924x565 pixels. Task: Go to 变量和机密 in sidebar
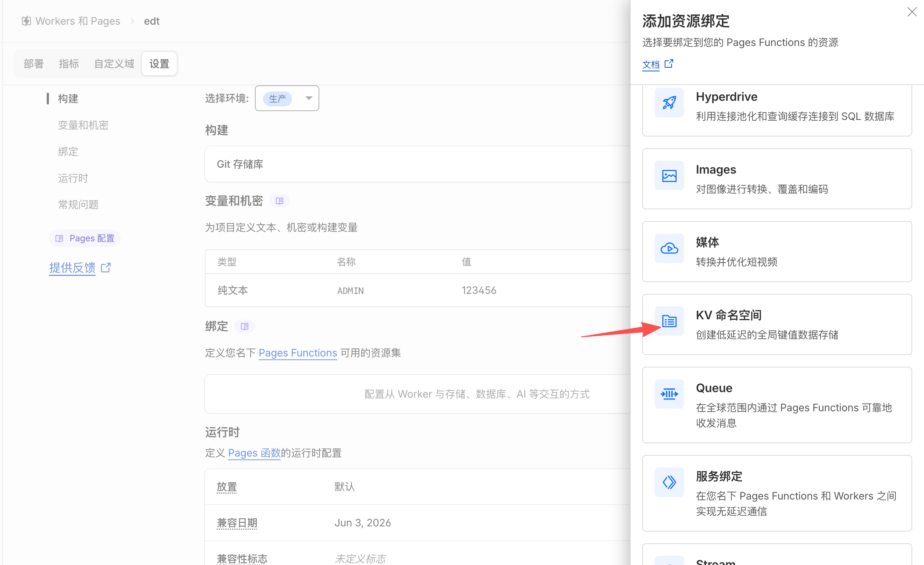click(83, 125)
